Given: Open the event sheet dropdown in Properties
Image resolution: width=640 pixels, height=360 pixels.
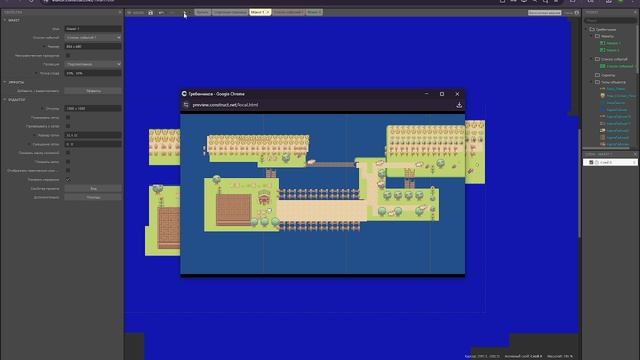Looking at the screenshot, I should click(x=93, y=38).
